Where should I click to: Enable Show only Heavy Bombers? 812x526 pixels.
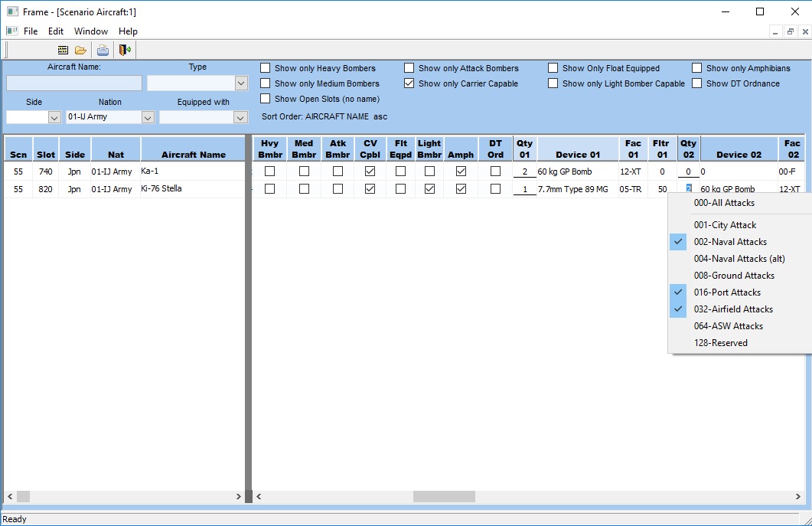coord(265,68)
